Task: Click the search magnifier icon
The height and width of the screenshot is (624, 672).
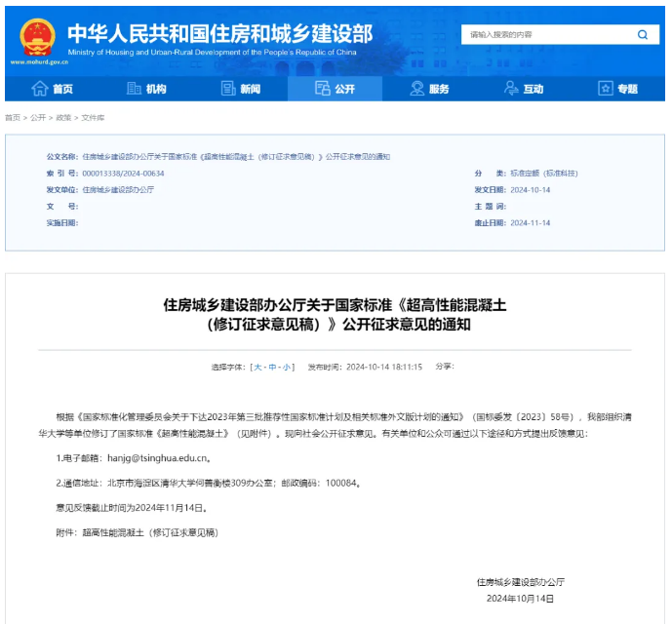Action: pyautogui.click(x=642, y=35)
